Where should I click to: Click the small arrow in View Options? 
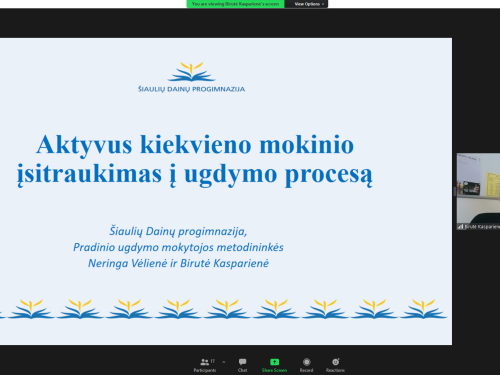coord(323,4)
